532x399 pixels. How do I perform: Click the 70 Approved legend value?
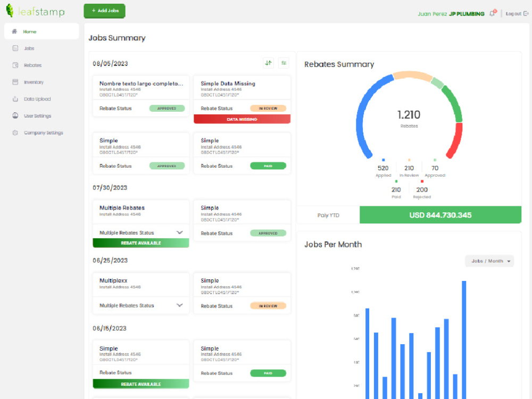pyautogui.click(x=435, y=168)
